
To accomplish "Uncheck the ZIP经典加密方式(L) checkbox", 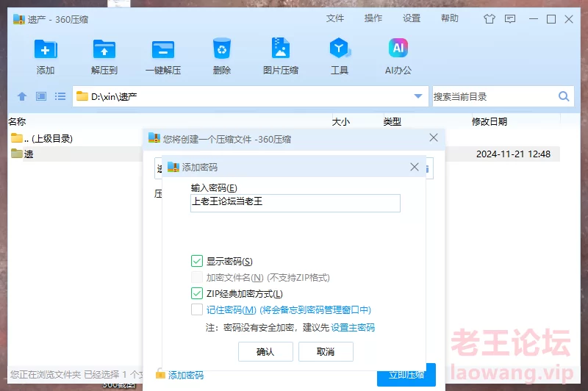I will (197, 293).
